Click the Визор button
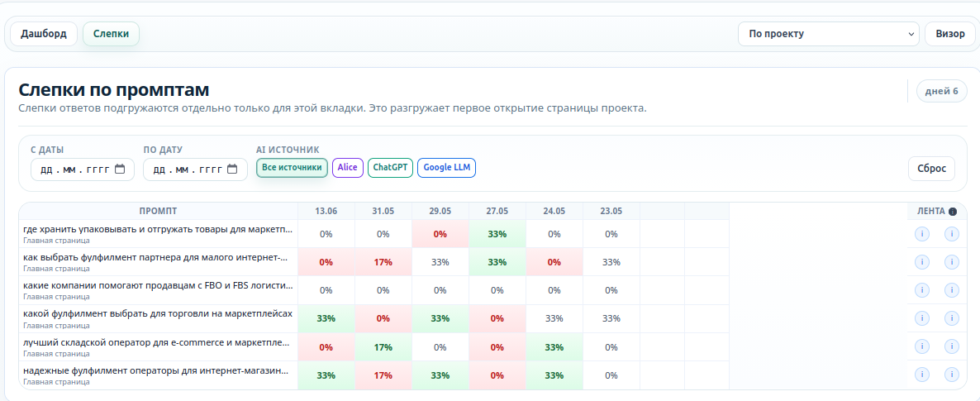The image size is (980, 401). [x=950, y=34]
